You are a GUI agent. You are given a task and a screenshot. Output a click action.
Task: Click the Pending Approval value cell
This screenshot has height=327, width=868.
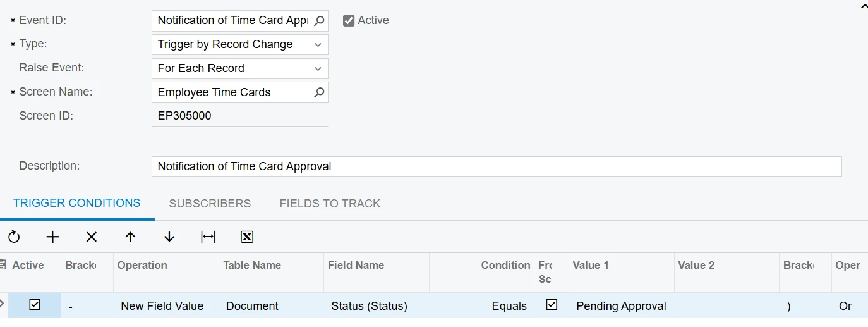[x=621, y=306]
